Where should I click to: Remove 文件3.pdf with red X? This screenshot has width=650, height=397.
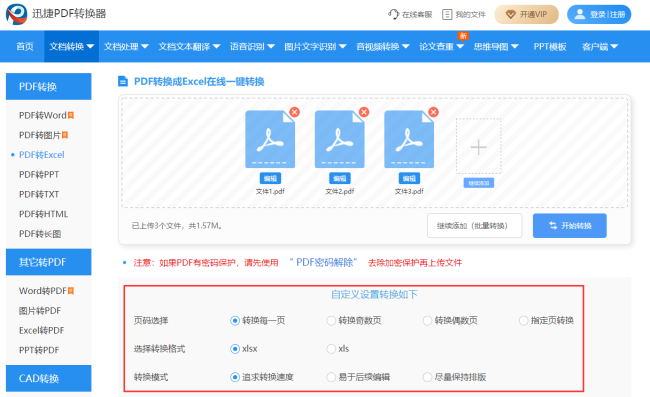(x=434, y=112)
